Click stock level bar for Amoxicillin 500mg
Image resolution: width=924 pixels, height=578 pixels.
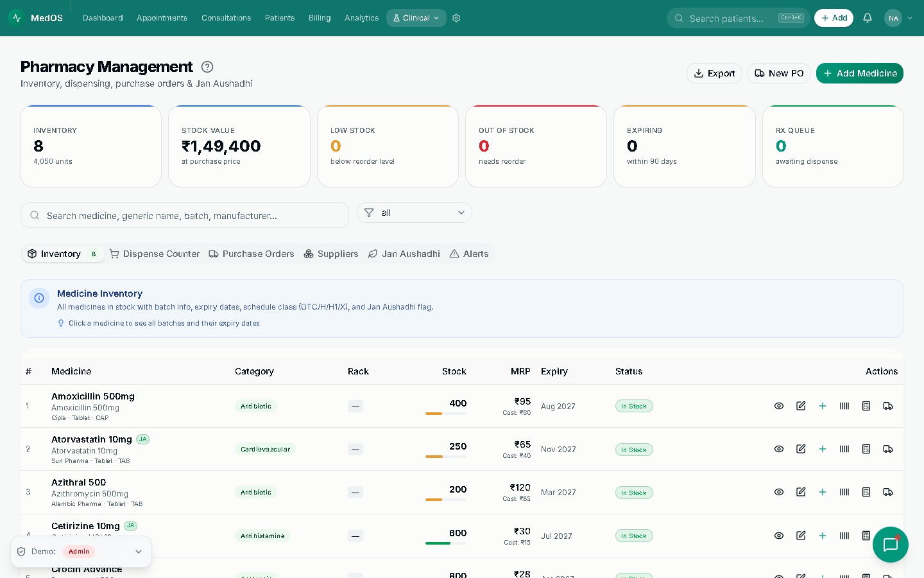(x=446, y=414)
